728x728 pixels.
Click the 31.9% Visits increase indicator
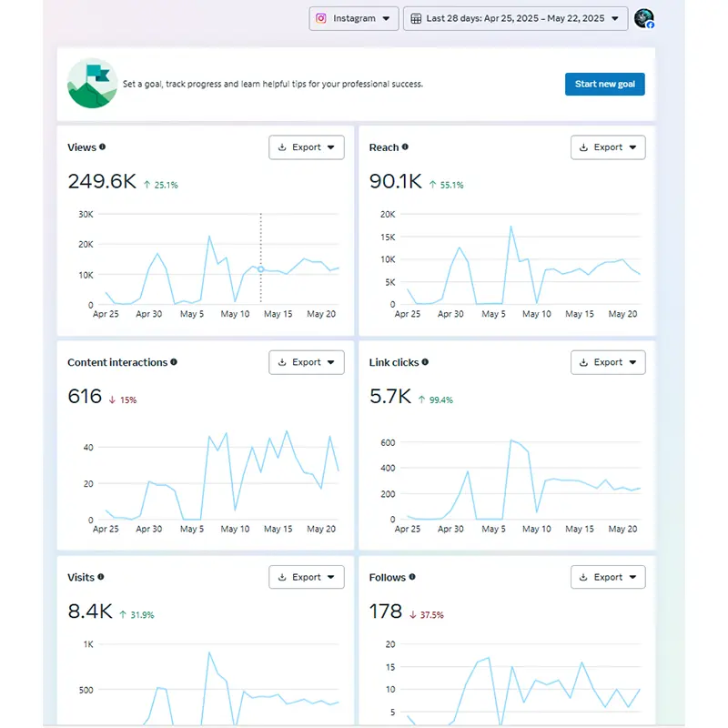tap(137, 615)
